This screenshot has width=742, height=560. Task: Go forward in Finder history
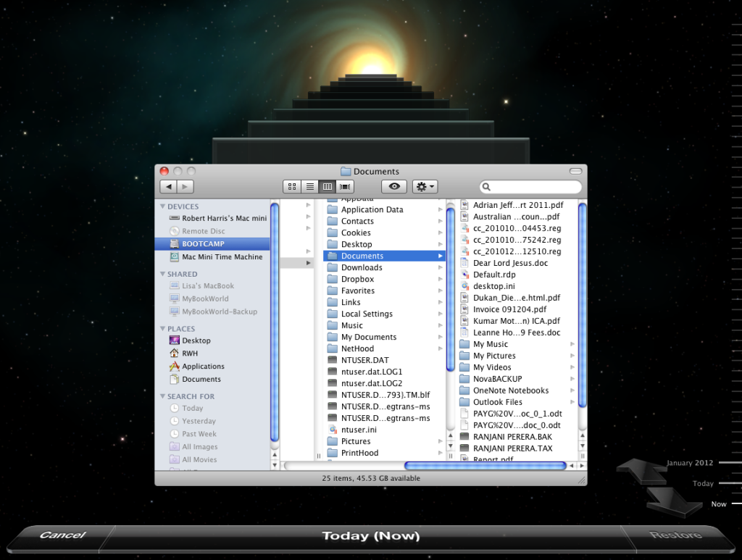(185, 187)
